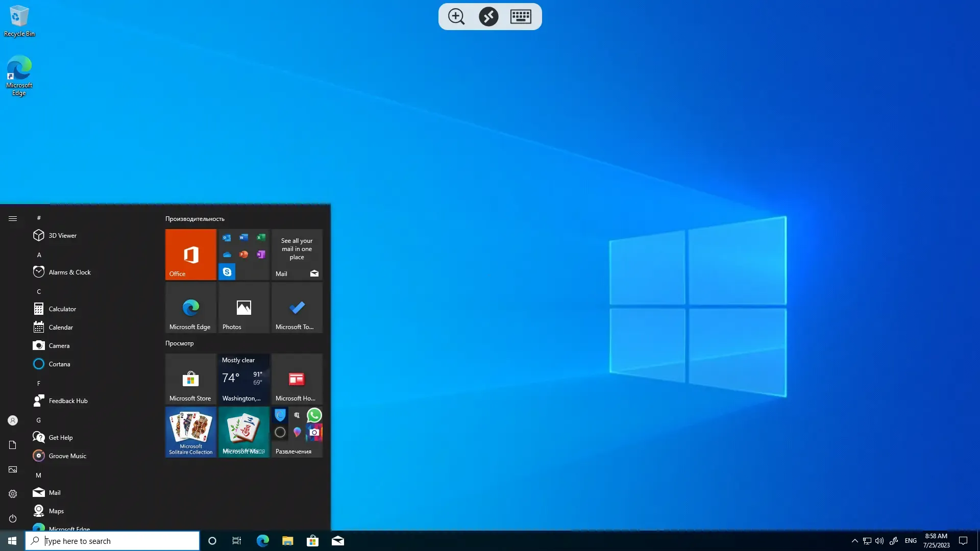Viewport: 980px width, 551px height.
Task: Open the Microsoft Store tile
Action: coord(190,379)
